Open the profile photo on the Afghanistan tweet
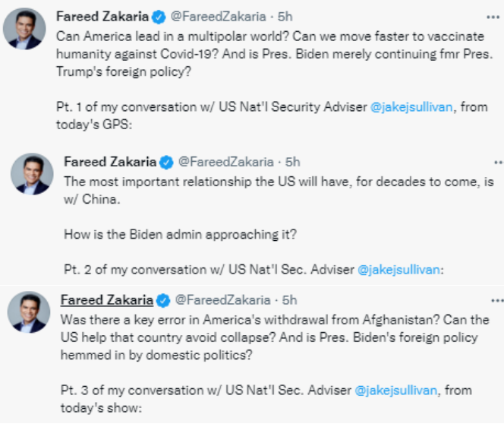This screenshot has height=424, width=504. [x=29, y=312]
